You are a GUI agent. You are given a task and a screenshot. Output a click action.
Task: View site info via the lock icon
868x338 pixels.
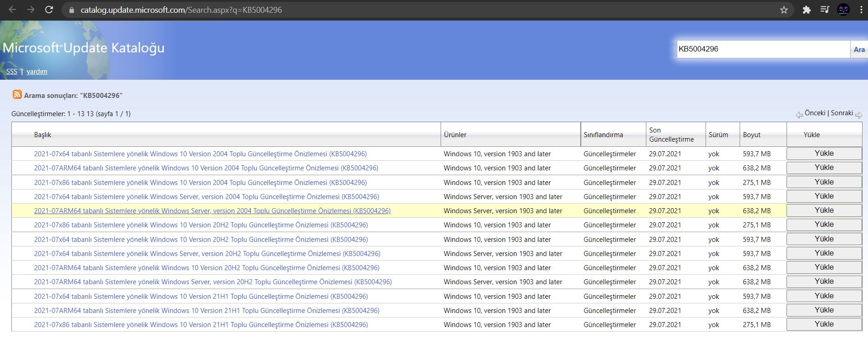click(x=71, y=10)
